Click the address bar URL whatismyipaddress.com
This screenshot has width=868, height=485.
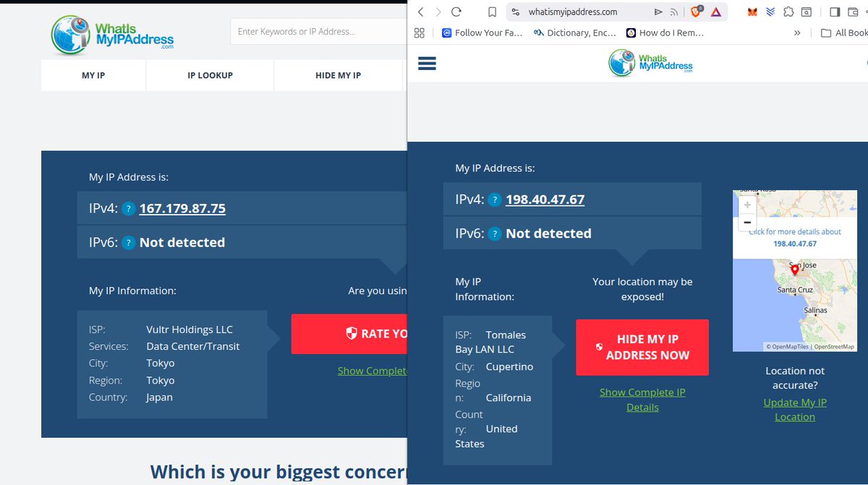573,12
